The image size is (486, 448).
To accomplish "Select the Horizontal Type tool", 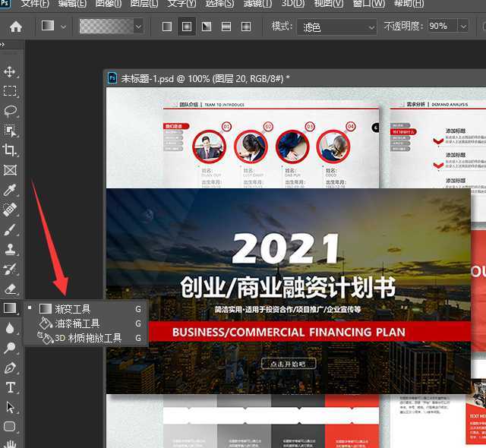I will pyautogui.click(x=10, y=387).
